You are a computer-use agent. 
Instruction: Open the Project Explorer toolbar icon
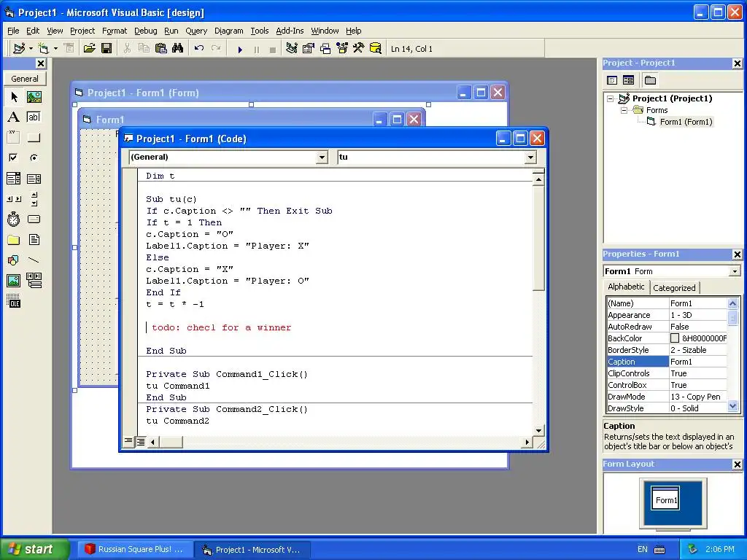292,49
